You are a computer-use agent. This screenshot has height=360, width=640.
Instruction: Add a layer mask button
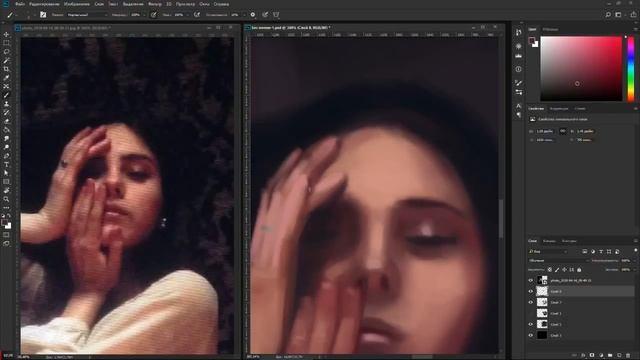coord(592,356)
